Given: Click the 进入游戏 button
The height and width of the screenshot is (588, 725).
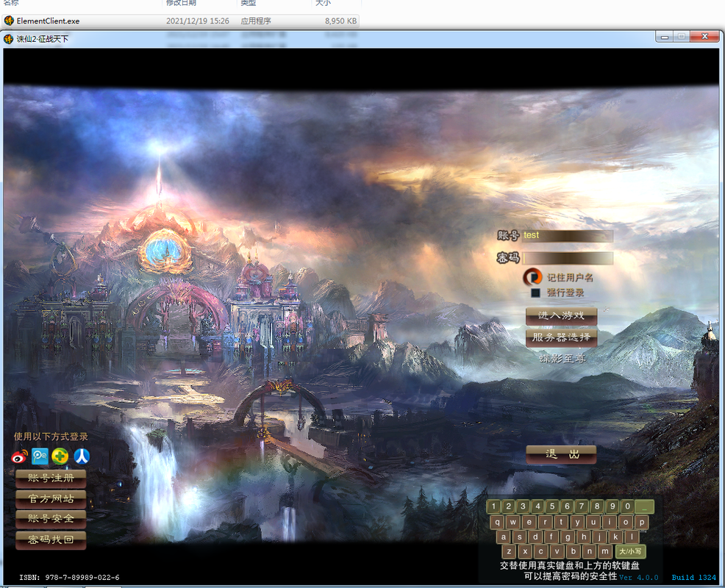Looking at the screenshot, I should 561,316.
